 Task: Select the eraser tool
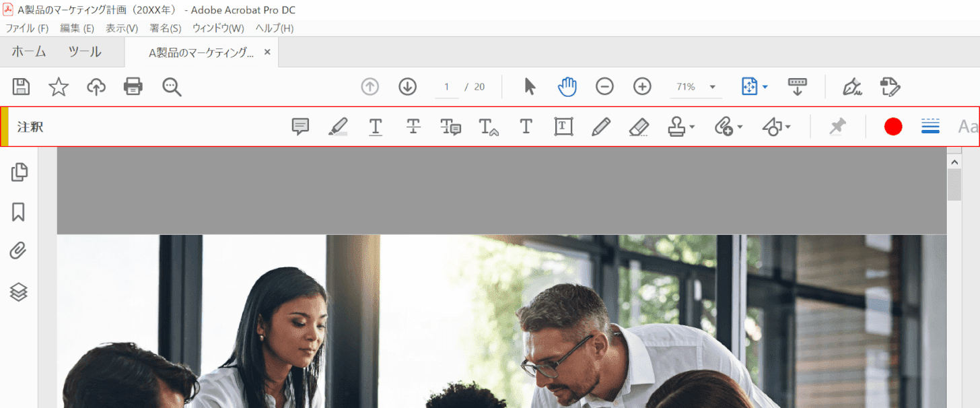pos(639,127)
